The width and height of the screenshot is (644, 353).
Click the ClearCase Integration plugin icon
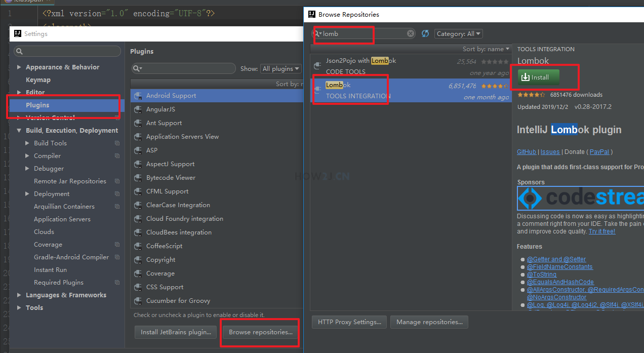138,205
